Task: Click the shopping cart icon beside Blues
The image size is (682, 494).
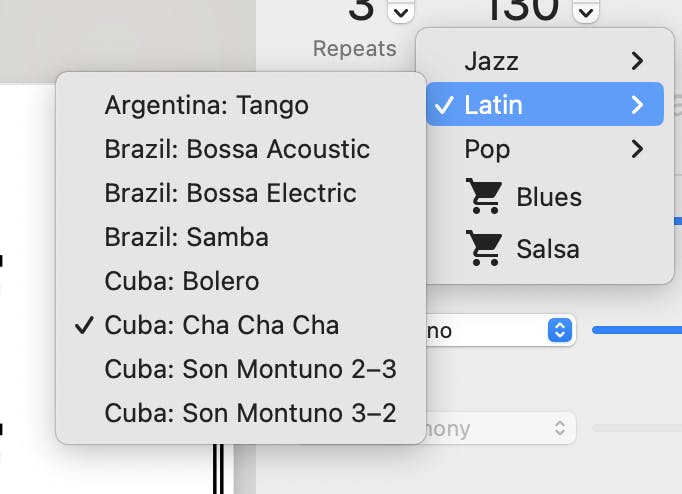Action: [x=484, y=196]
